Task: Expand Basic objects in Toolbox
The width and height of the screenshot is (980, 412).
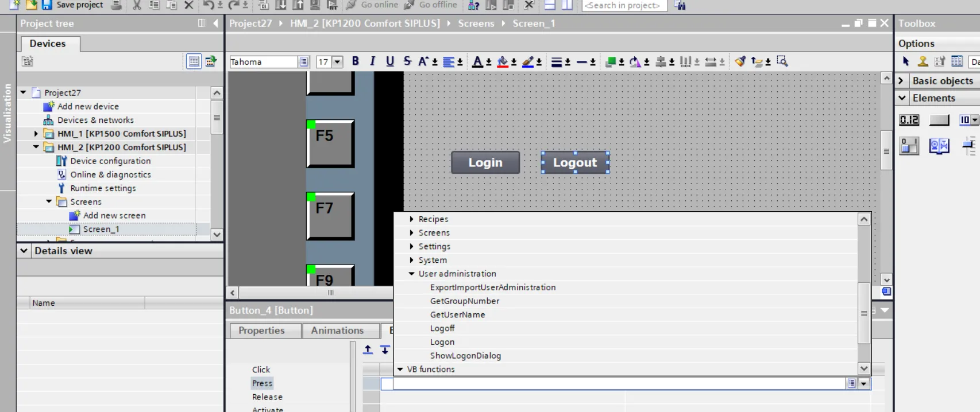Action: click(x=901, y=81)
